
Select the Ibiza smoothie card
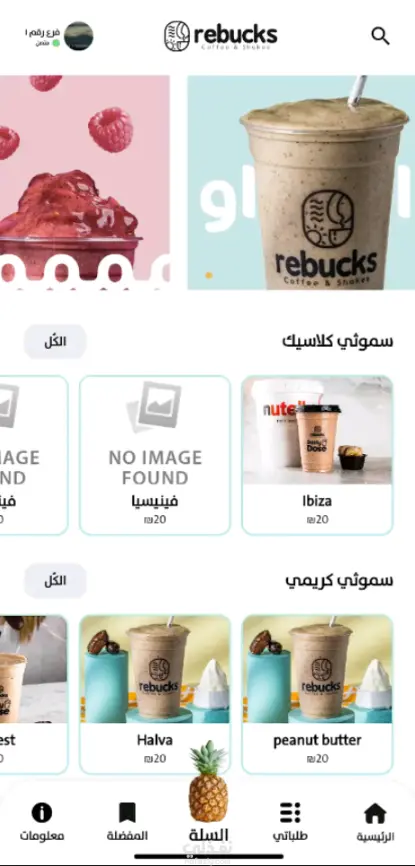pos(317,455)
